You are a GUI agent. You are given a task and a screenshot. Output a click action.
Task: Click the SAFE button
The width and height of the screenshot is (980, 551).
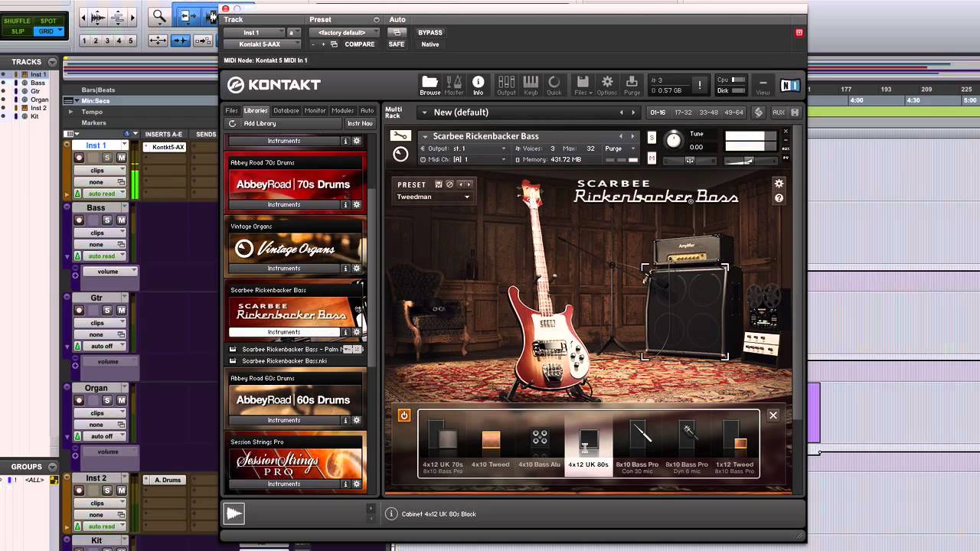(397, 44)
